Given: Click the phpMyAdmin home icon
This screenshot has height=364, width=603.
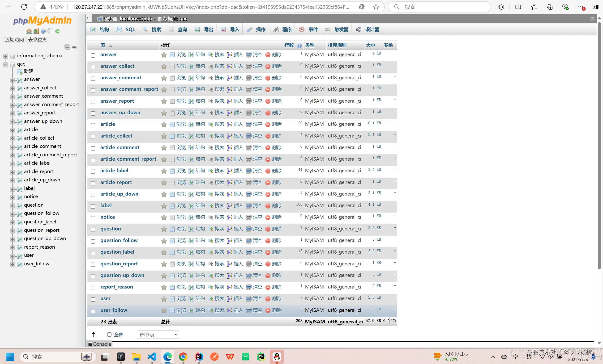Looking at the screenshot, I should [29, 31].
